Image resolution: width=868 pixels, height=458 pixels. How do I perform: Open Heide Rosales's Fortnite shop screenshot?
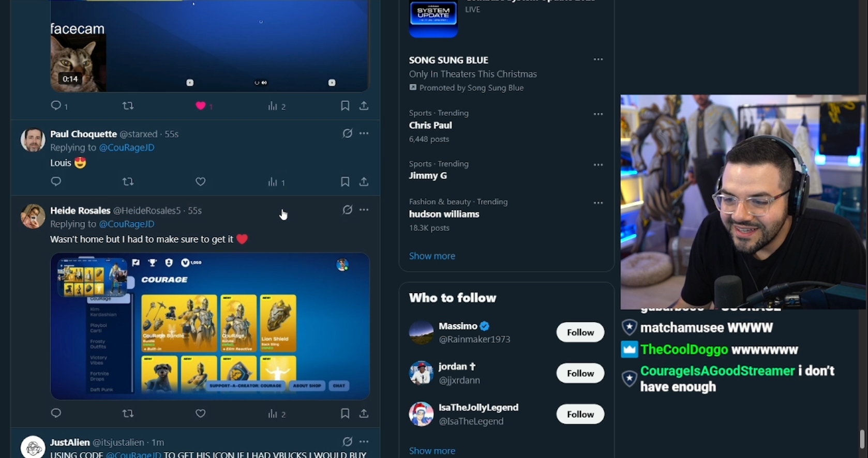(210, 326)
